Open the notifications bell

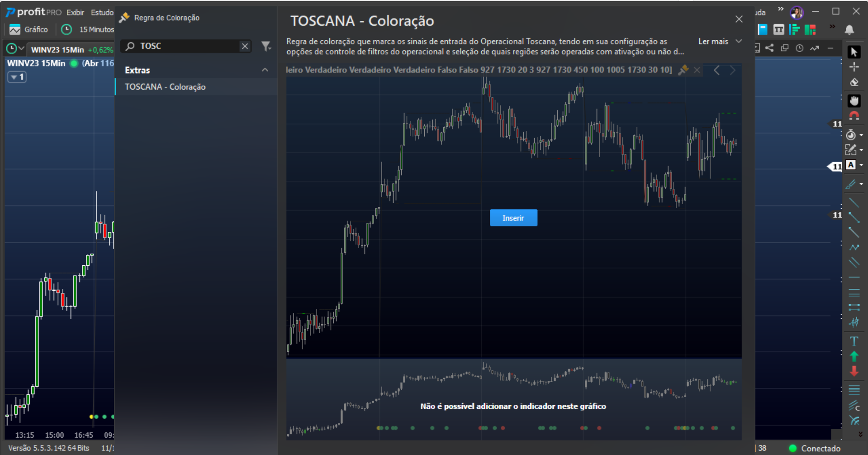coord(849,30)
